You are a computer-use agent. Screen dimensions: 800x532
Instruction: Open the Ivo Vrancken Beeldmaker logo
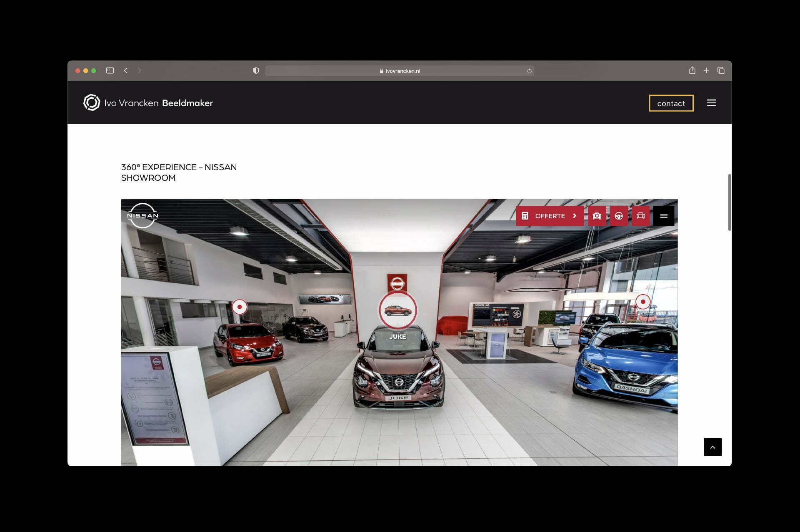click(148, 102)
